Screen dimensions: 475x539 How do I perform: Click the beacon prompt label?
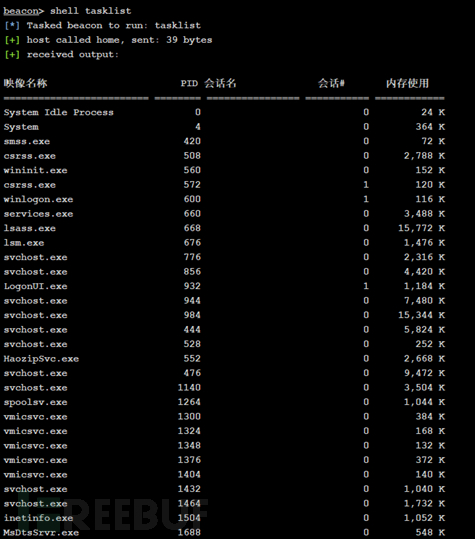21,11
